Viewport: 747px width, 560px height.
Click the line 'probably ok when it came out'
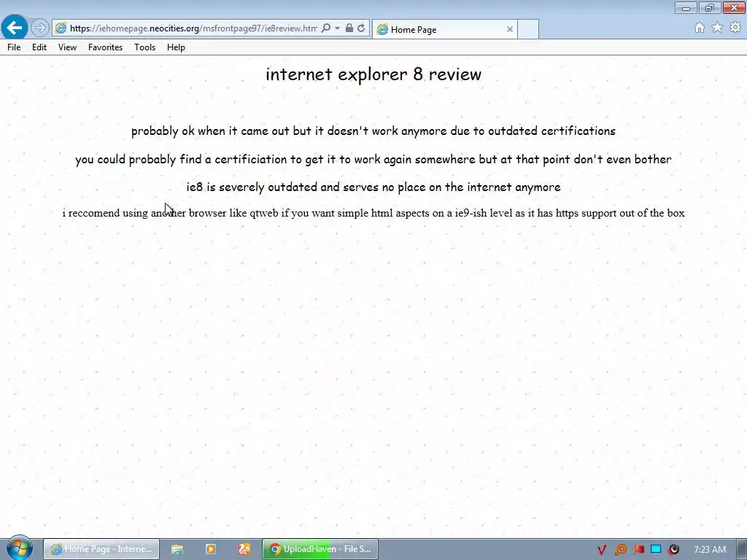373,131
